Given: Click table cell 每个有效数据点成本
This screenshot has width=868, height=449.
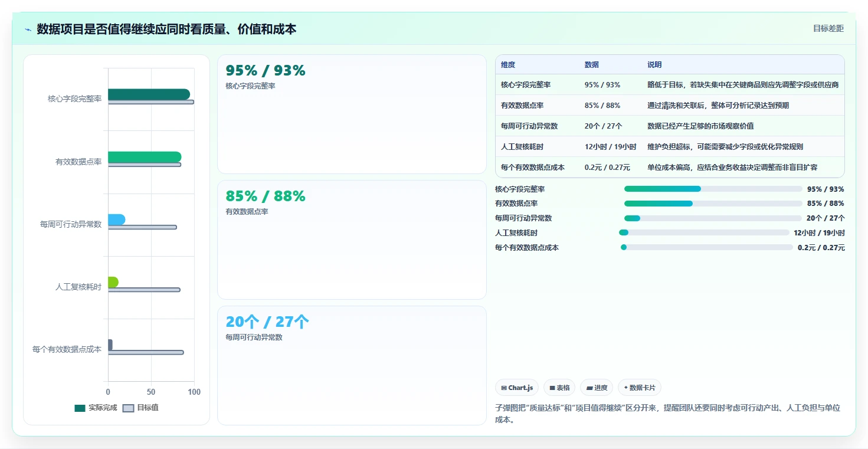Looking at the screenshot, I should pos(533,168).
